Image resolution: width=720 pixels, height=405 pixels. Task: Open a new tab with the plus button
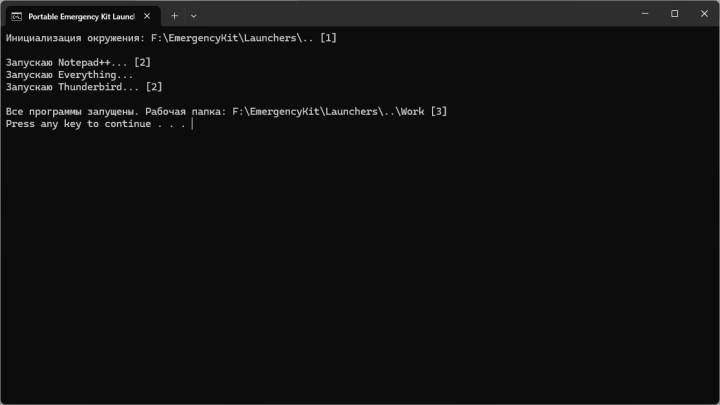174,15
